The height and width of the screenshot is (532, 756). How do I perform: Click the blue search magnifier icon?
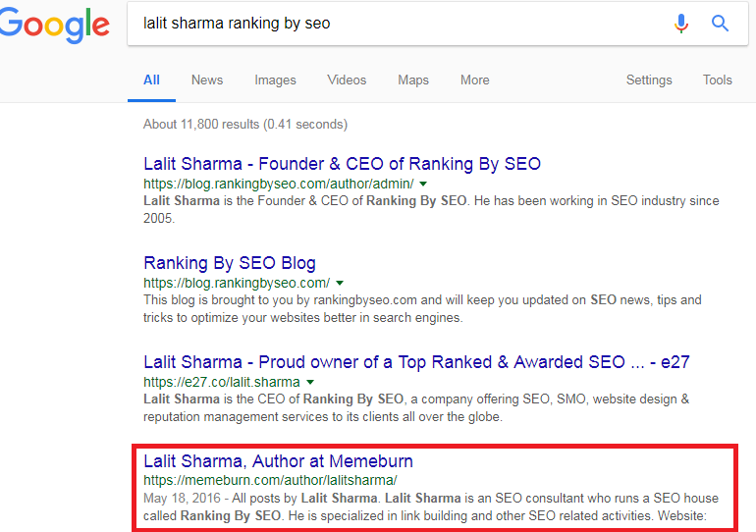click(x=720, y=24)
